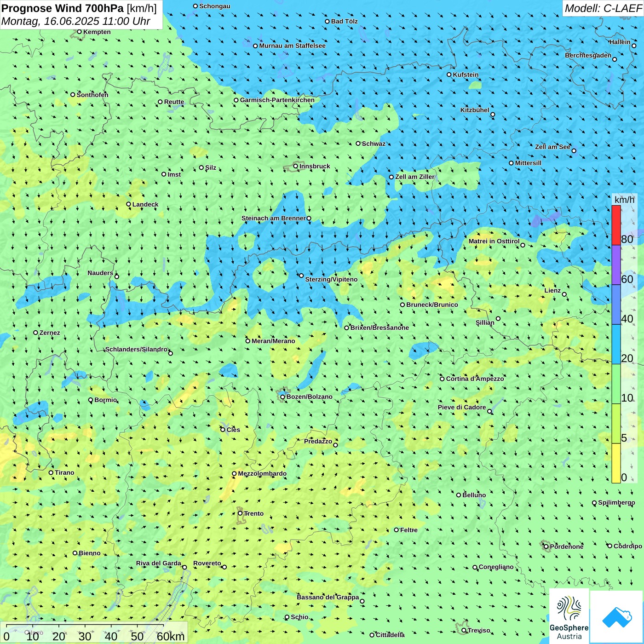Click the Bozen/Bolzano city marker
This screenshot has height=644, width=644.
(x=283, y=397)
